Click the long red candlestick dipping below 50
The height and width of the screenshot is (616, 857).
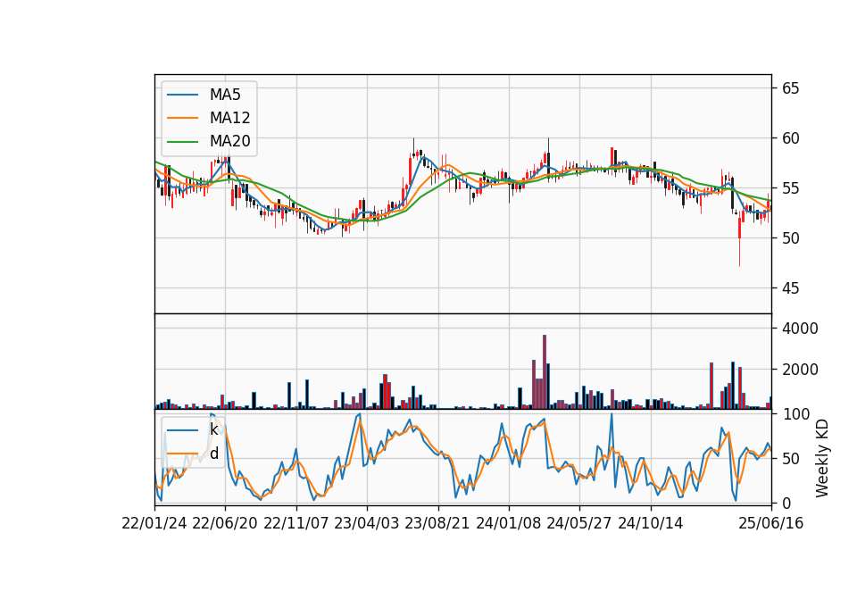[739, 240]
